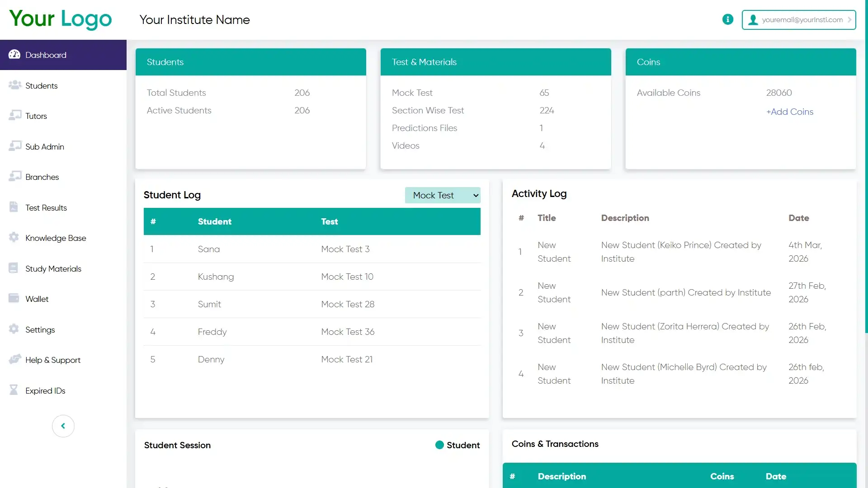The image size is (868, 488).
Task: Click the Test Results icon
Action: tap(14, 206)
